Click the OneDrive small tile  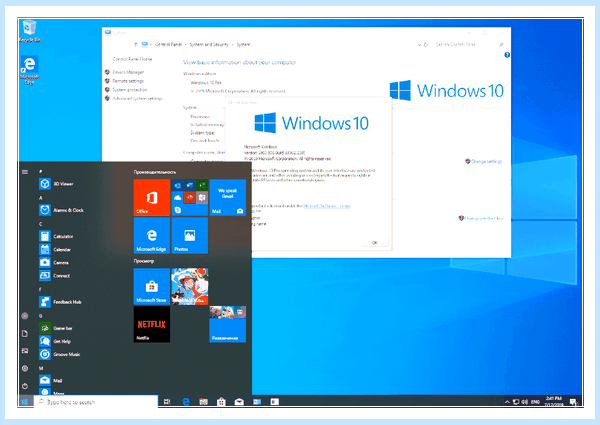pos(178,198)
